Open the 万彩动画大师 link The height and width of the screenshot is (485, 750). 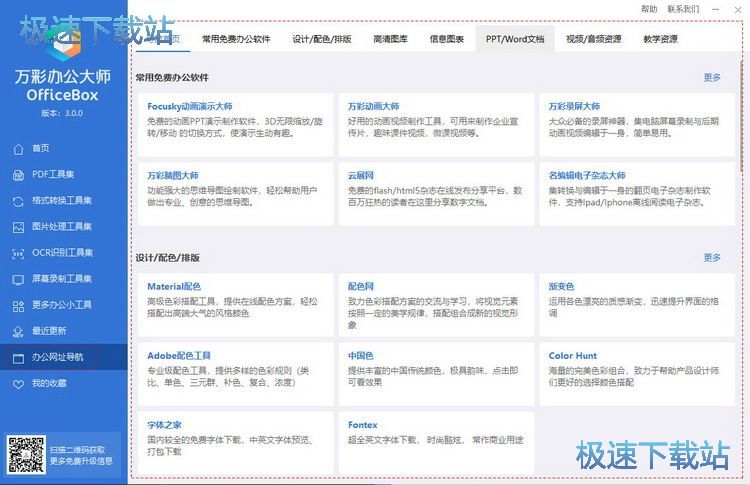[x=374, y=106]
